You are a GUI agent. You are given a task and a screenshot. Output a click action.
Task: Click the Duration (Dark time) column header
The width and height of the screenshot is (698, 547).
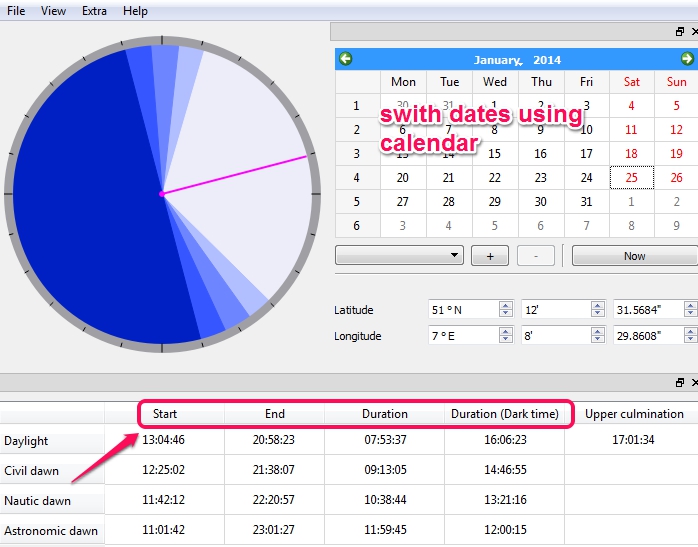click(504, 414)
